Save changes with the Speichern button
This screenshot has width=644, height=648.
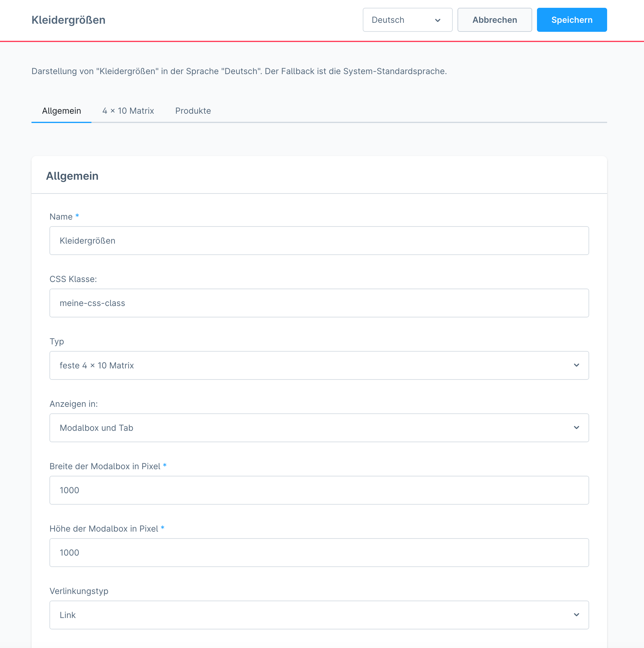[571, 20]
